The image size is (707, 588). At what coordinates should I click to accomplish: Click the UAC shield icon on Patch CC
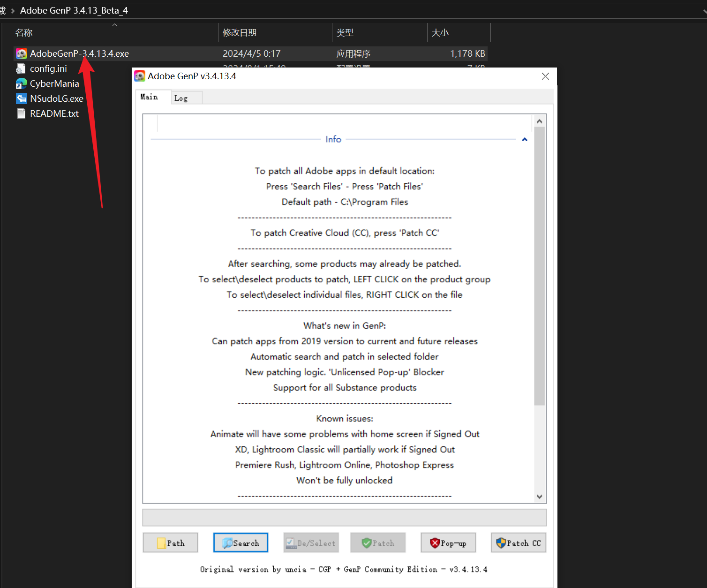point(501,543)
